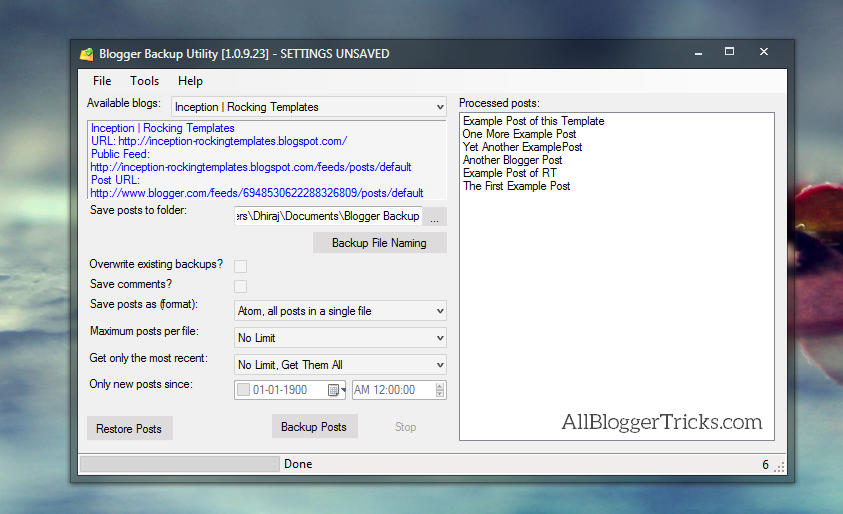This screenshot has height=514, width=843.
Task: Toggle Overwrite existing backups checkbox
Action: tap(240, 266)
